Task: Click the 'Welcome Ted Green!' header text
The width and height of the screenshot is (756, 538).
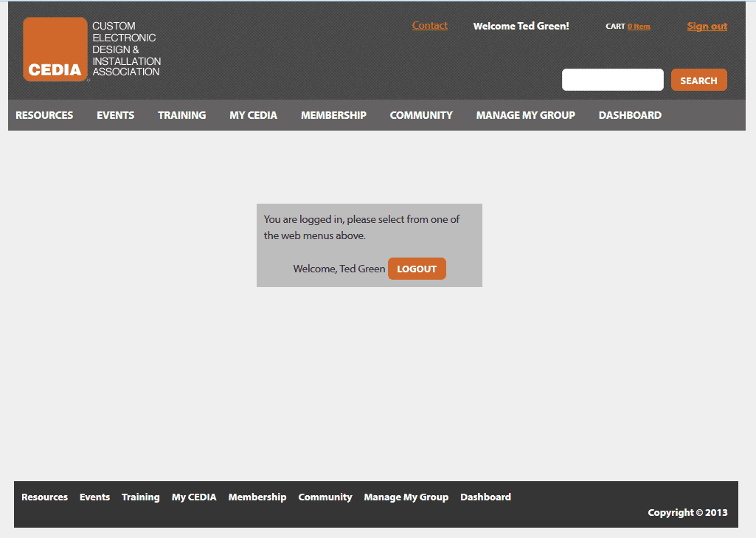Action: click(521, 26)
